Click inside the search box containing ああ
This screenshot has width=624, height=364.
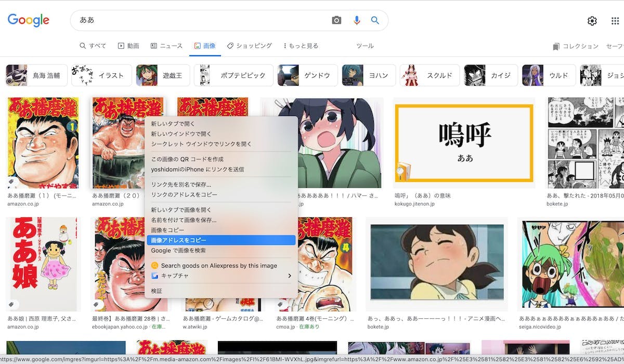click(203, 20)
